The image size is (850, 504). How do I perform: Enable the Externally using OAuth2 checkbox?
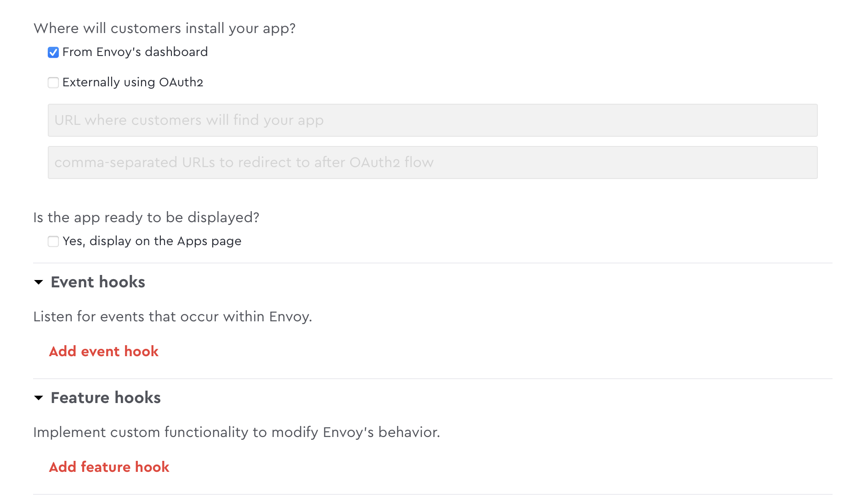(x=53, y=83)
